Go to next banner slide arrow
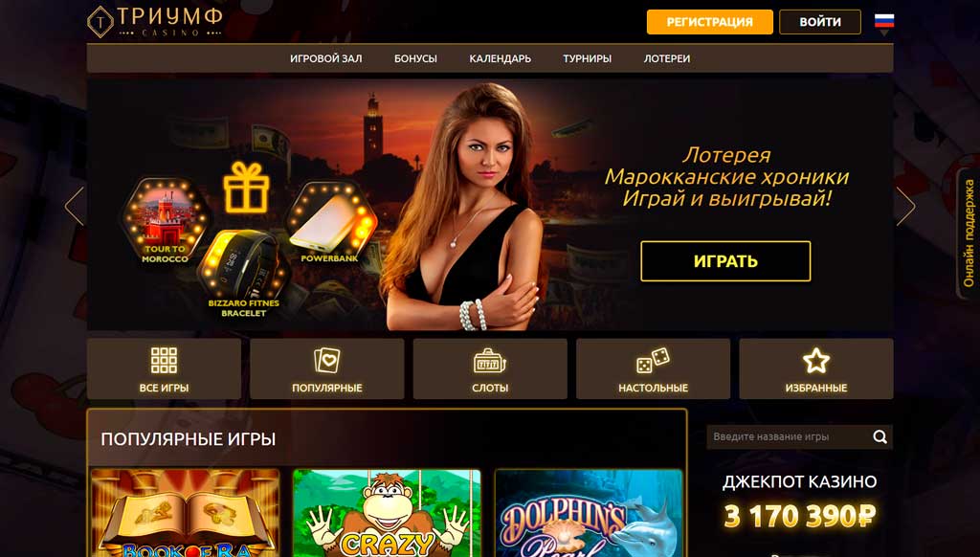This screenshot has height=557, width=980. [905, 207]
